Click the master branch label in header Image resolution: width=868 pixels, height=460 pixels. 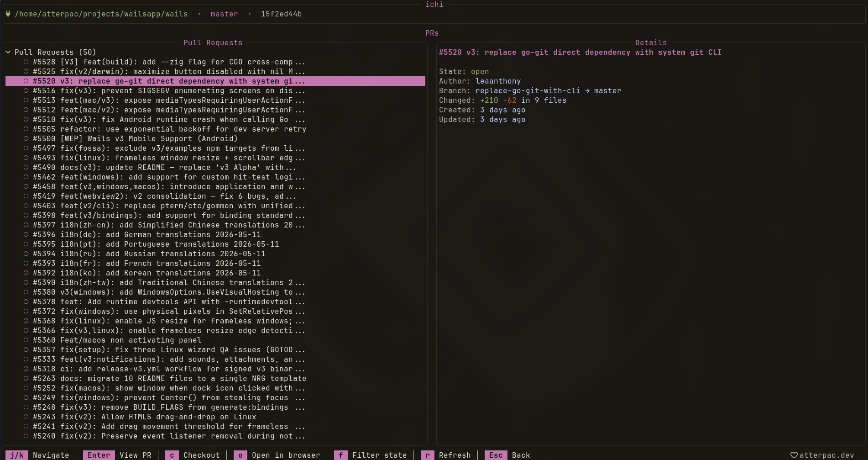pos(224,14)
